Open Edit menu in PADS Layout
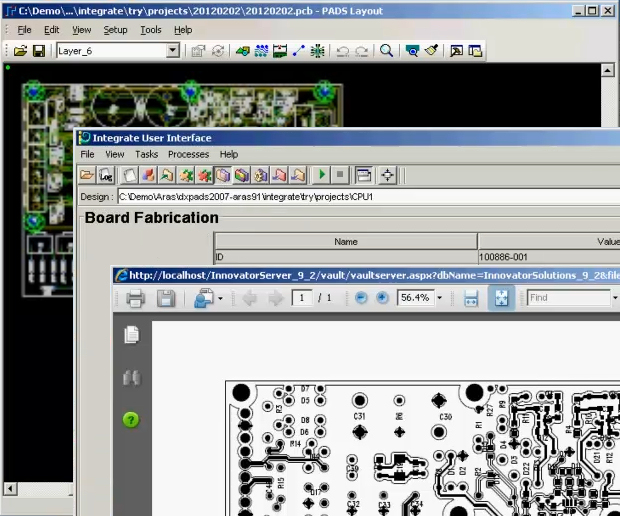This screenshot has width=620, height=516. point(51,30)
